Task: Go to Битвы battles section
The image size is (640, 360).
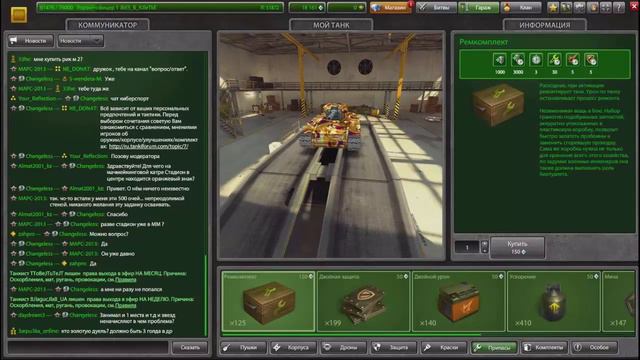Action: [x=436, y=7]
